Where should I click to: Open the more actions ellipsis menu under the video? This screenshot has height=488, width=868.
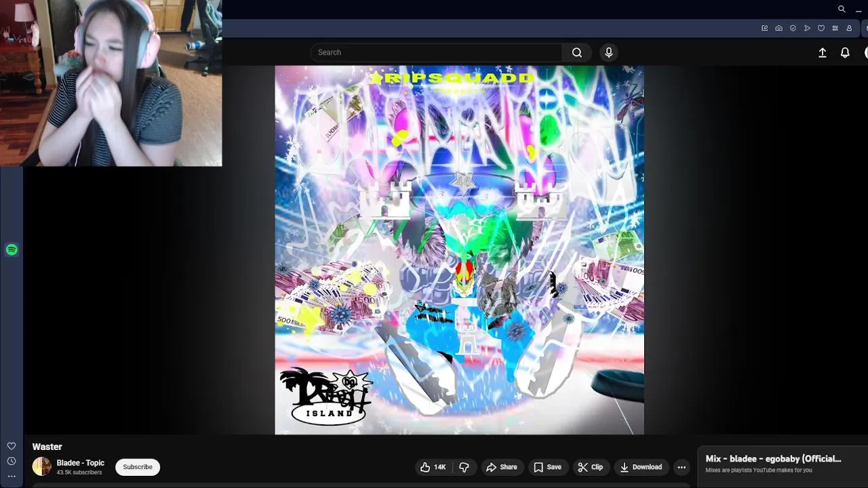coord(682,467)
